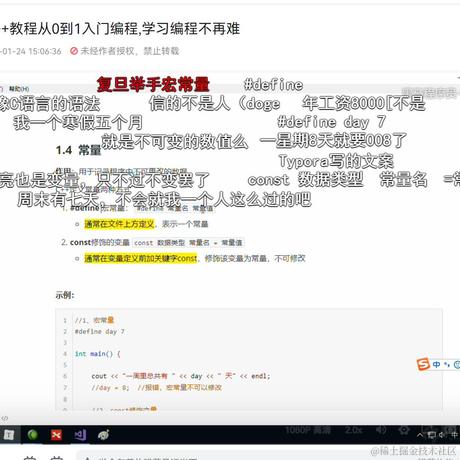Screen dimensions: 460x460
Task: Click the danmaku Typora写的文案
Action: tap(336, 161)
